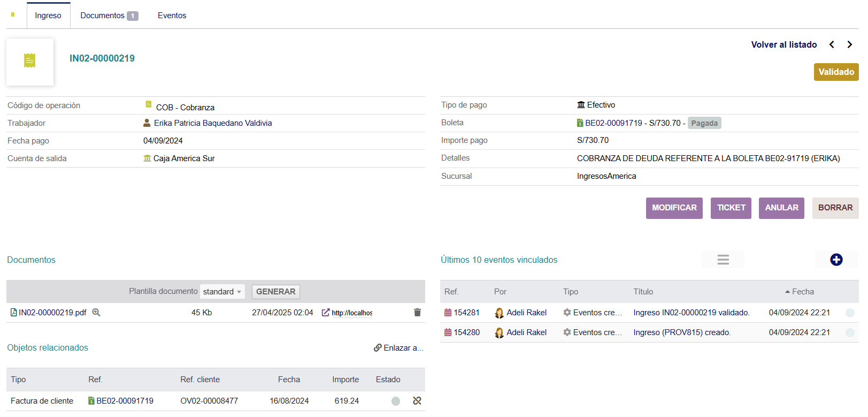This screenshot has height=417, width=868.
Task: Click status circle for event 154280
Action: pyautogui.click(x=849, y=332)
